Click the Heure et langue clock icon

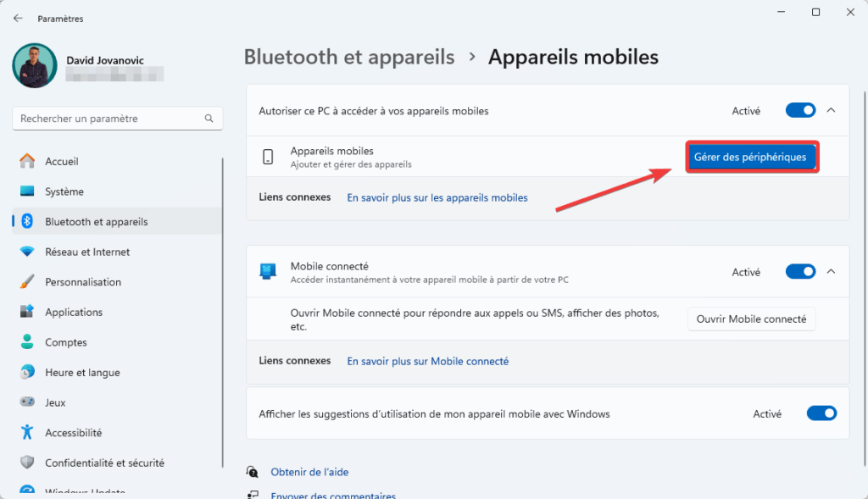27,372
